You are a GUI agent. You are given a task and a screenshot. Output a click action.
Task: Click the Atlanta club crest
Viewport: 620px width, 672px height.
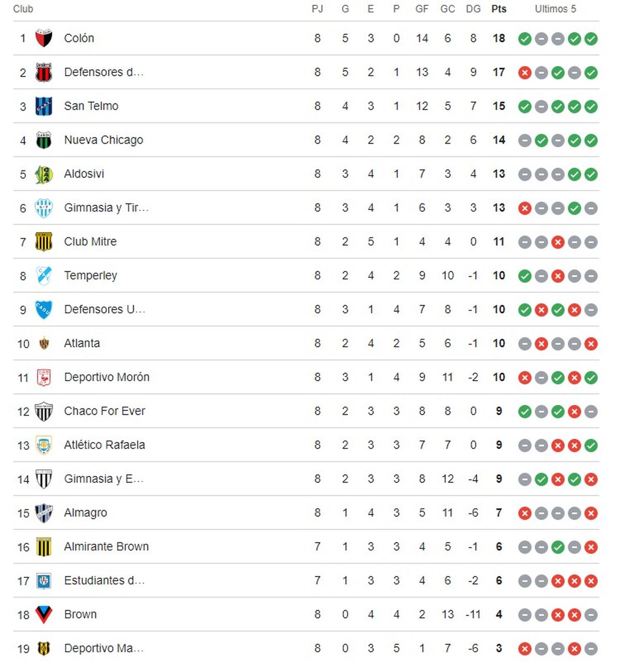click(x=43, y=343)
